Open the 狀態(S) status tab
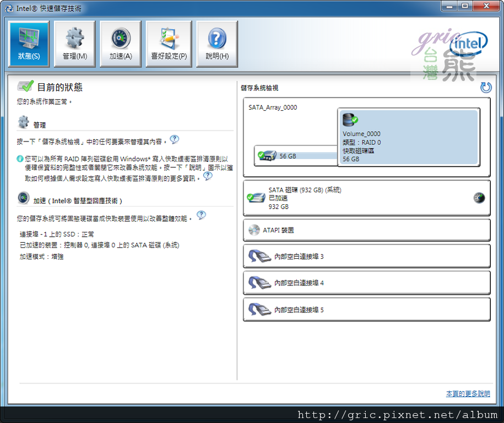 pos(29,44)
